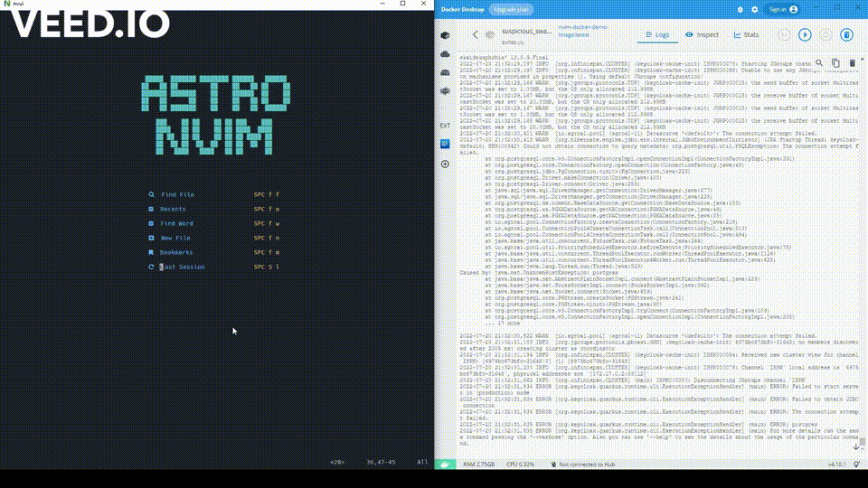This screenshot has width=868, height=488.
Task: Click the CPU usage status text
Action: point(520,465)
